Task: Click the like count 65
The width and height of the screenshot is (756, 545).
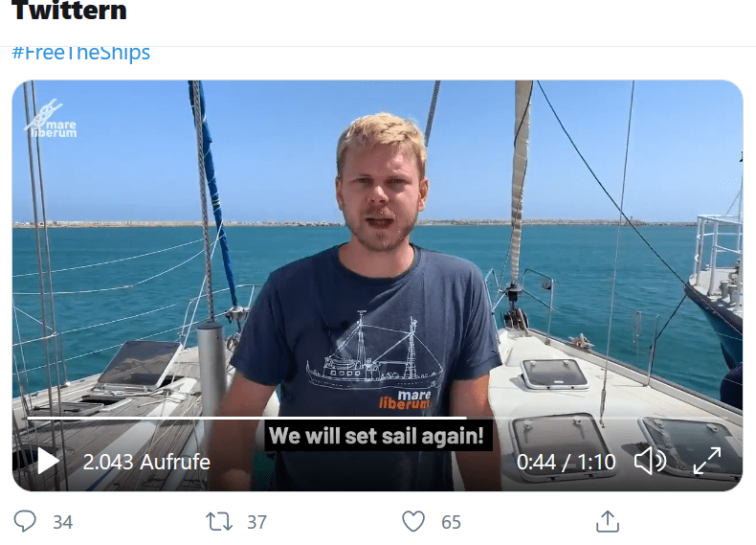Action: (x=452, y=522)
